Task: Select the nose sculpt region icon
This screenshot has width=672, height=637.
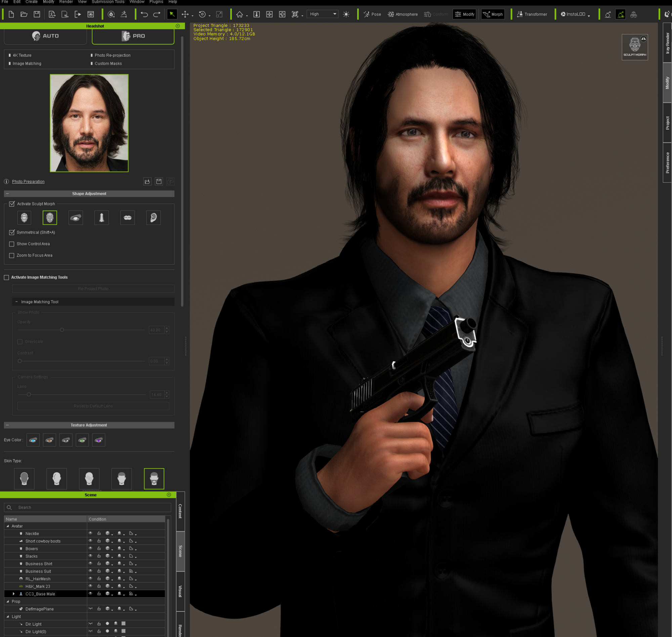Action: pos(101,218)
